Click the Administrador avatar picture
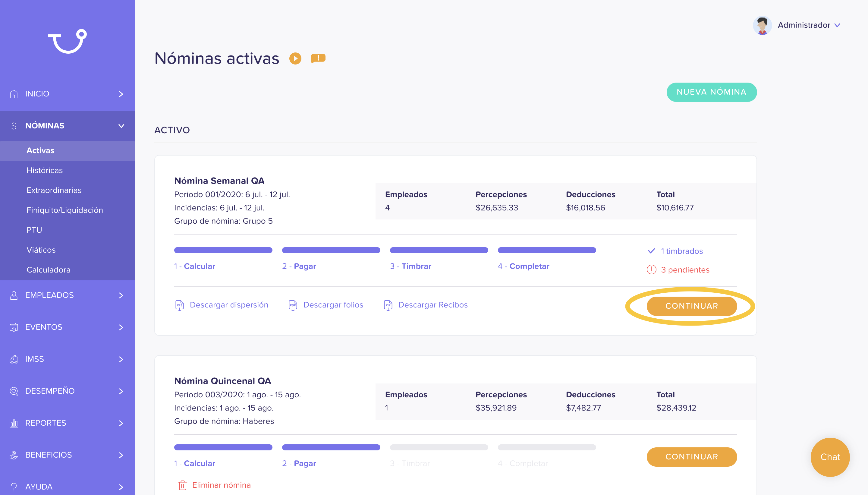The height and width of the screenshot is (495, 868). 762,25
